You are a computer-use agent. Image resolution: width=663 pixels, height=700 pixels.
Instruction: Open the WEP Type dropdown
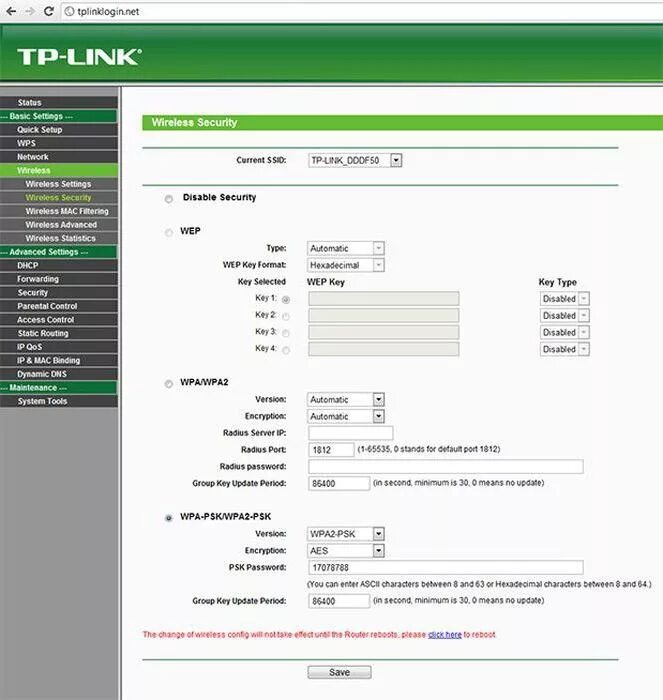tap(346, 248)
